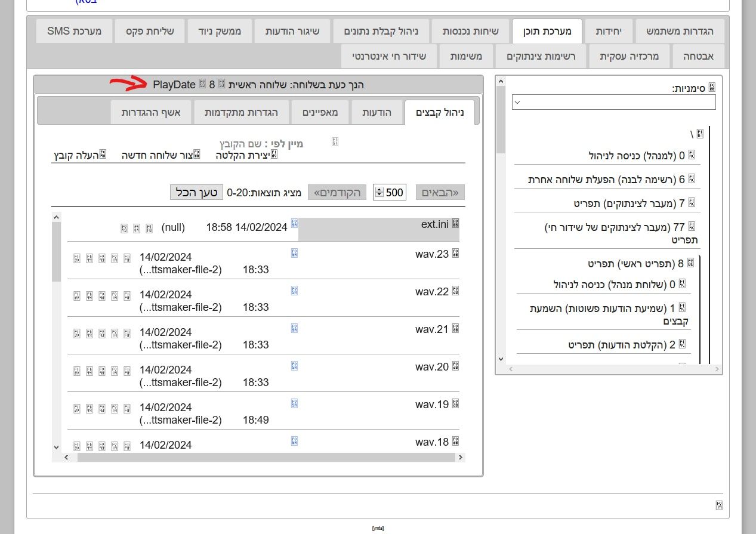Click the icon beside העלה קובץ
Image resolution: width=756 pixels, height=534 pixels.
click(103, 155)
